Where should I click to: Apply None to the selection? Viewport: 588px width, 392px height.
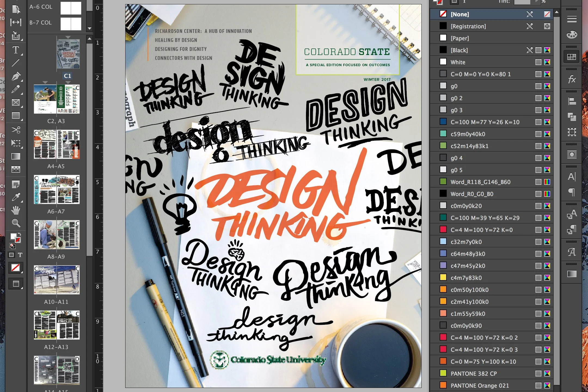[x=16, y=268]
